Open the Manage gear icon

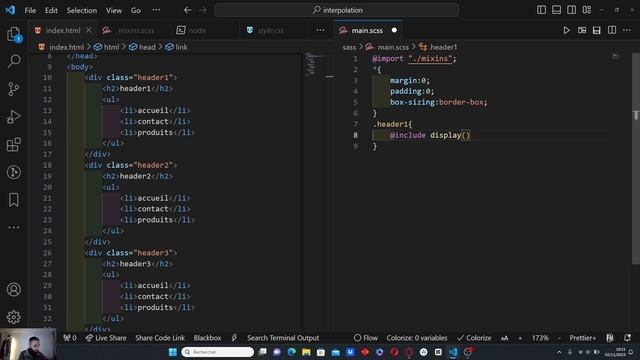(x=14, y=317)
